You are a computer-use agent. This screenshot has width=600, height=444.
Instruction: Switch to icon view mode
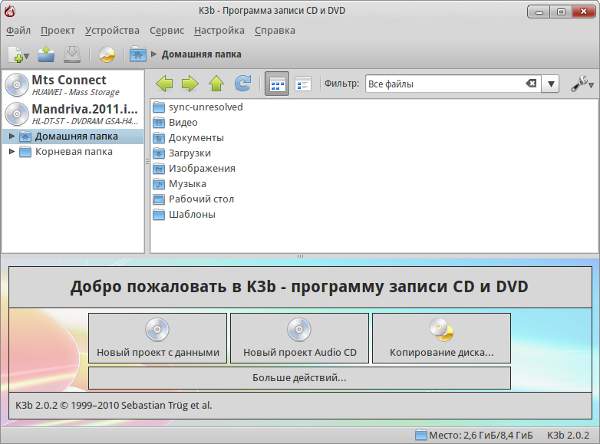click(277, 84)
